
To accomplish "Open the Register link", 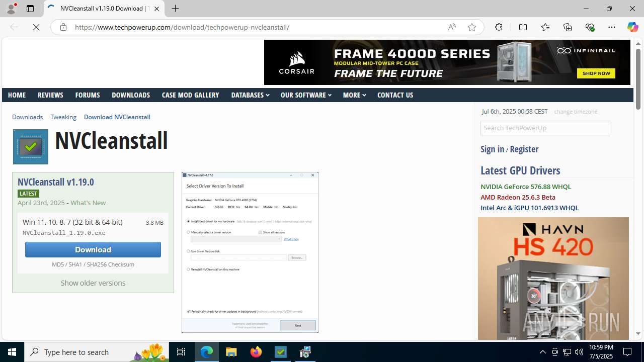I will (x=524, y=149).
